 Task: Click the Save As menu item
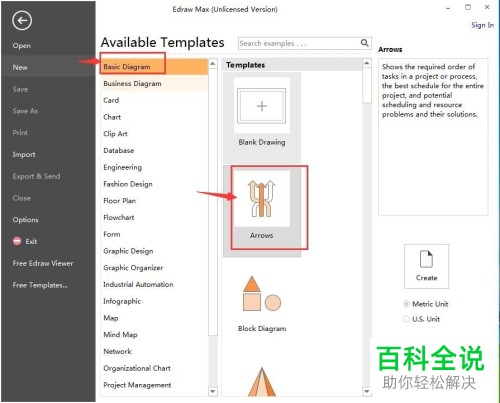[x=25, y=111]
